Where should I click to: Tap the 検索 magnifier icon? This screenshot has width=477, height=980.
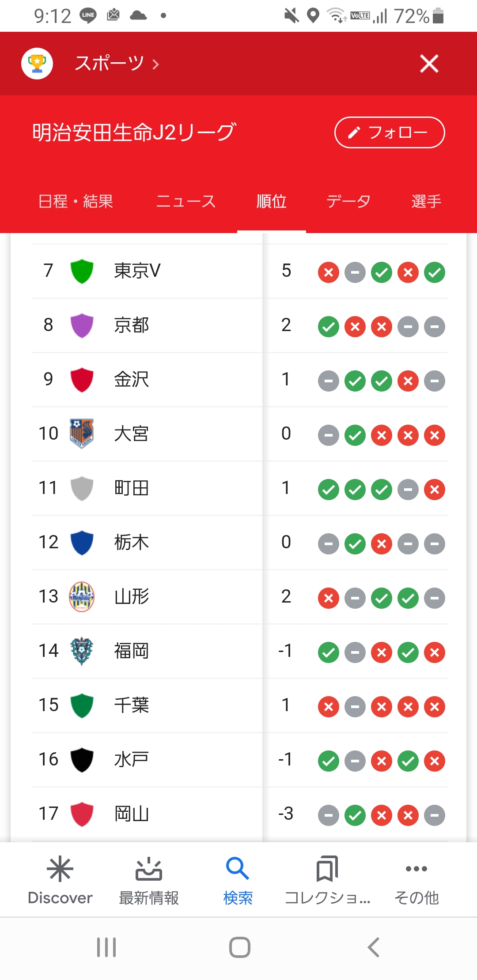click(238, 868)
